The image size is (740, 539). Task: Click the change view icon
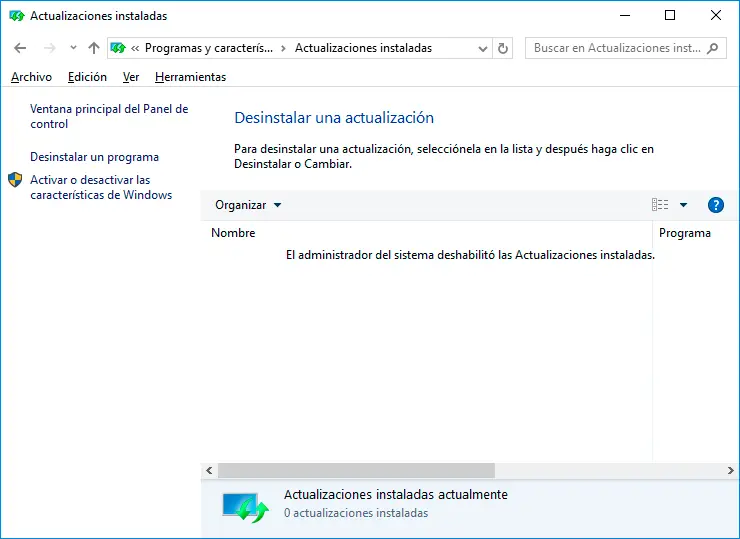point(660,205)
